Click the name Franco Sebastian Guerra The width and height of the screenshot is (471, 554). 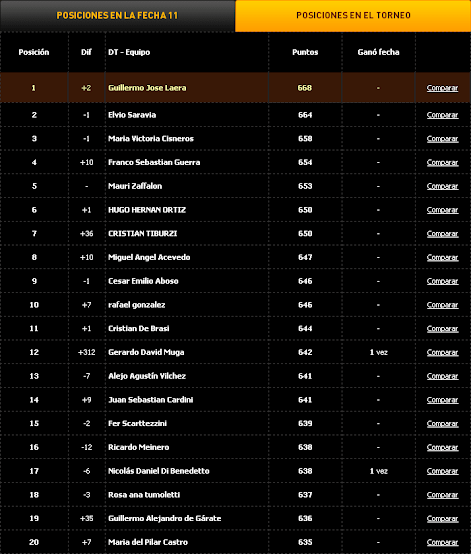[154, 163]
